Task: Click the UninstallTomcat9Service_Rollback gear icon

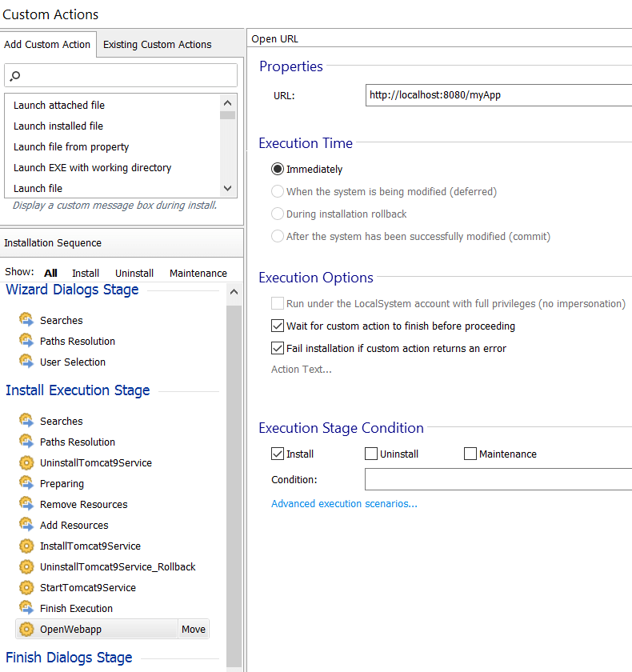Action: point(26,566)
